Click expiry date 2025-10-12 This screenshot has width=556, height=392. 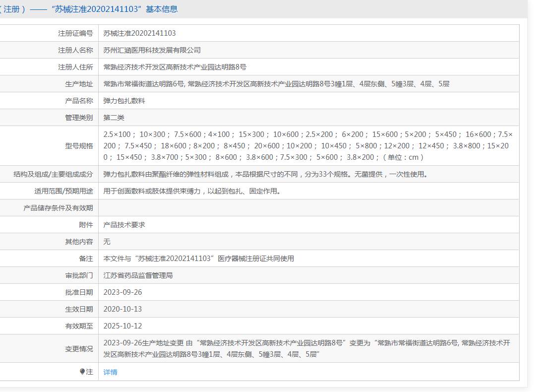(x=123, y=326)
